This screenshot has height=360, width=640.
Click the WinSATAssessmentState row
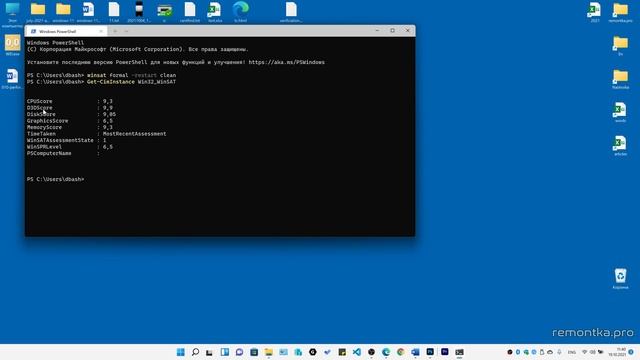coord(67,140)
